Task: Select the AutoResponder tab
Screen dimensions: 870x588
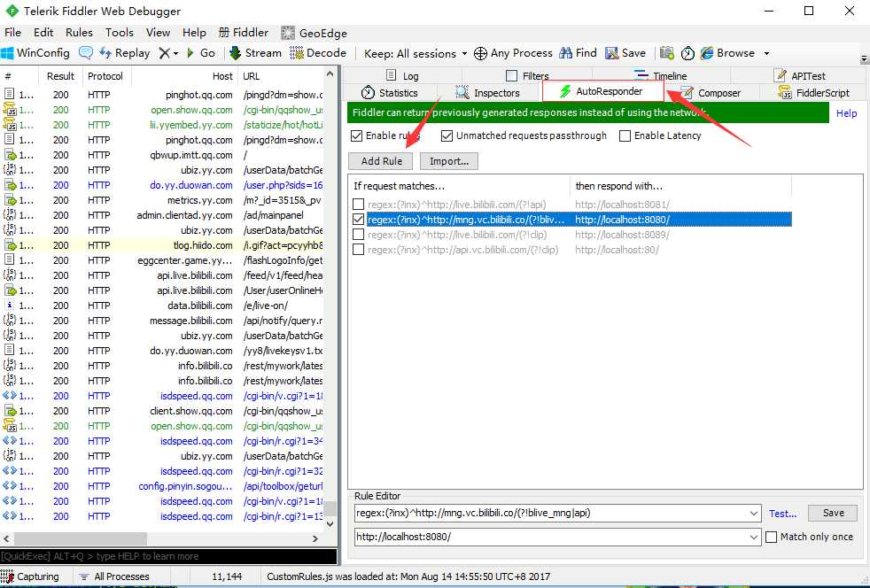Action: (x=602, y=91)
